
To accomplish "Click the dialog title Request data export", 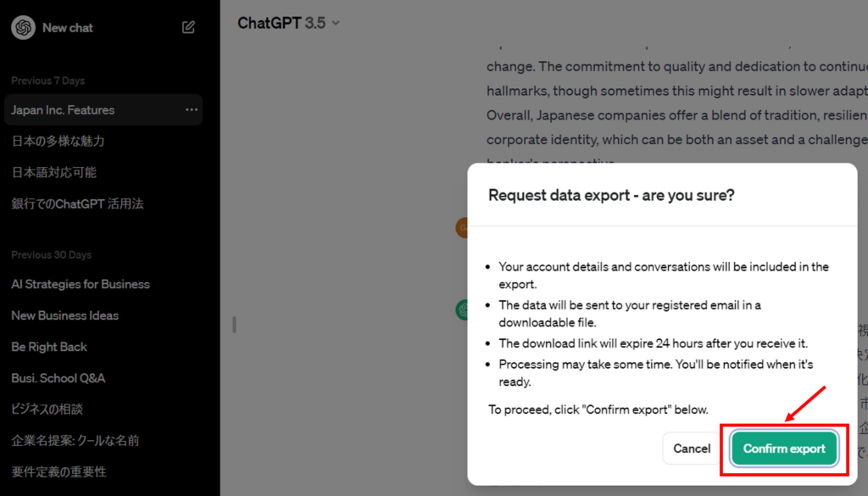I will 611,195.
